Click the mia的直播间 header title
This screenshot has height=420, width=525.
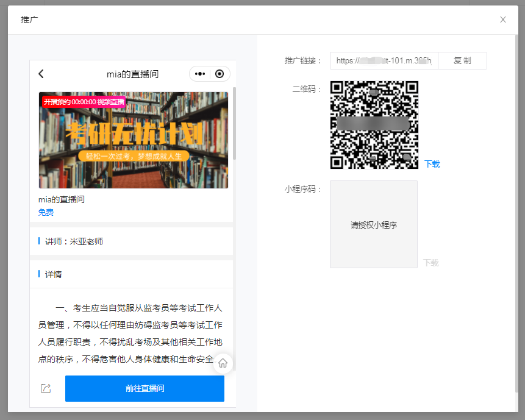[132, 74]
